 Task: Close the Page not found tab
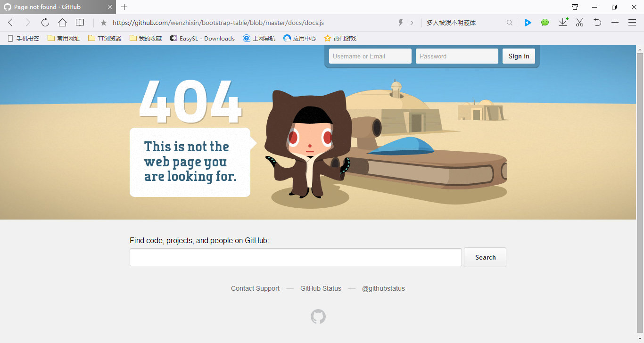pos(110,7)
